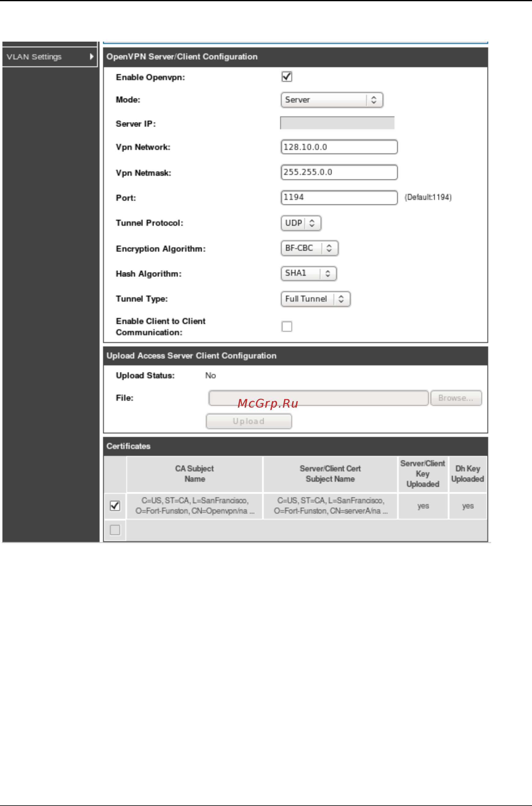Click Upload Access Server Client Configuration header
Image resolution: width=532 pixels, height=806 pixels.
(295, 356)
